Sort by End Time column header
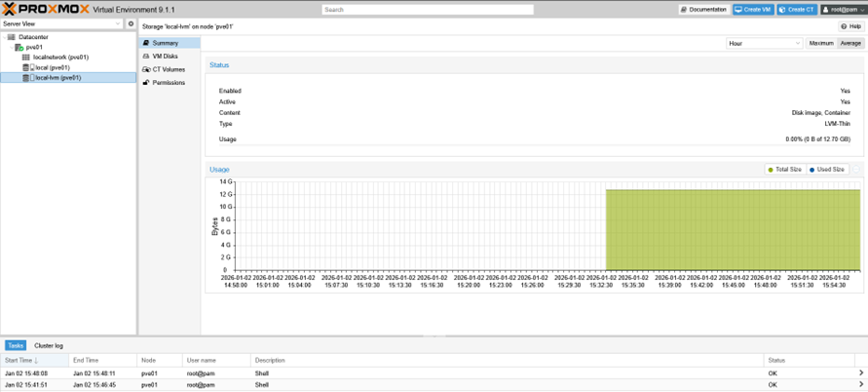Viewport: 868px width, 392px height. [x=103, y=361]
